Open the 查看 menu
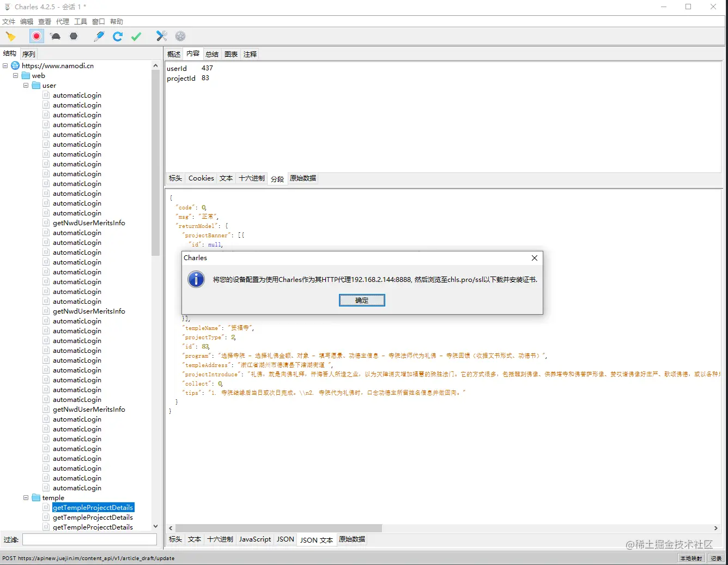This screenshot has height=565, width=728. (45, 22)
